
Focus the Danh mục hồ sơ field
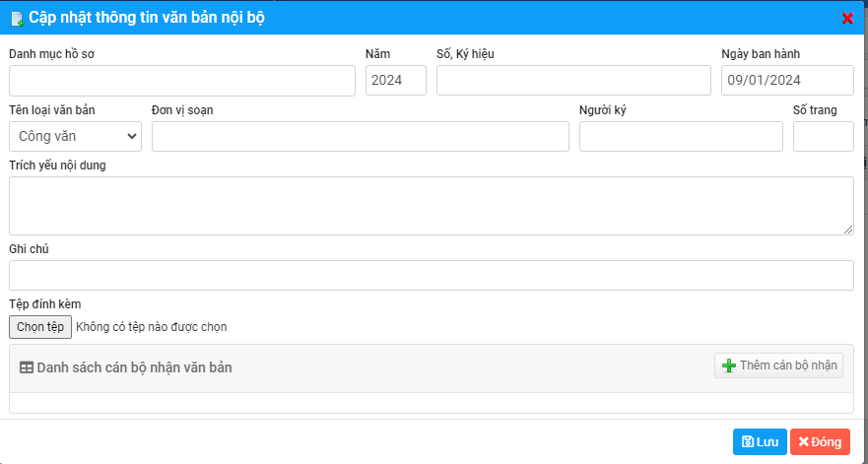(x=181, y=81)
